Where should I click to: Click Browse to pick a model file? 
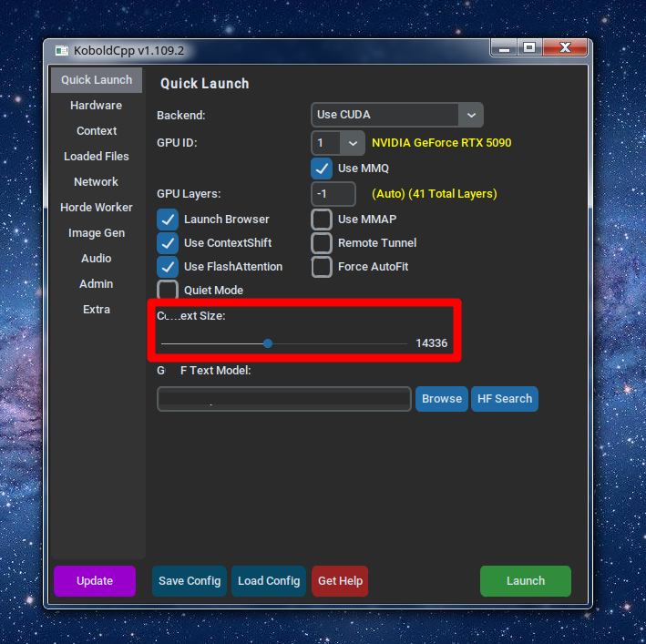coord(442,399)
